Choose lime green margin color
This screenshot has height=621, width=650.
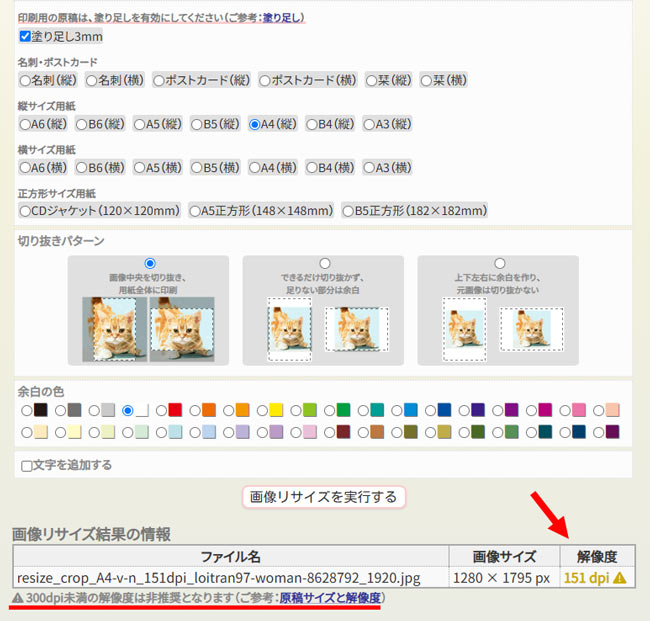tap(296, 411)
